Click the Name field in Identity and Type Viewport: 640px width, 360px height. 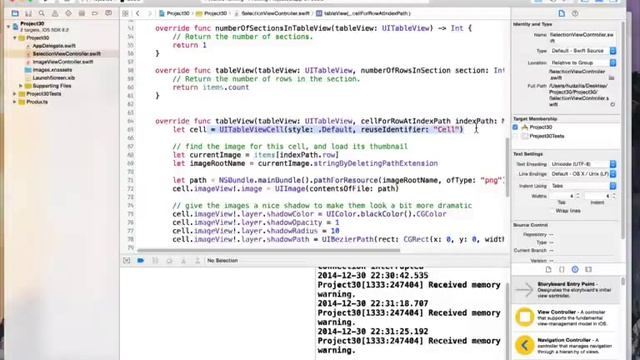click(x=582, y=38)
